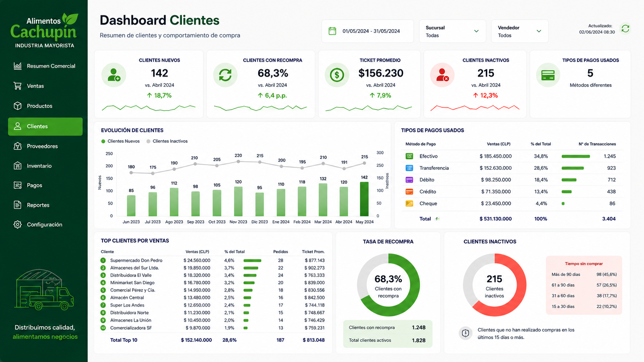
Task: Click the Método de Pago column header
Action: coord(421,144)
